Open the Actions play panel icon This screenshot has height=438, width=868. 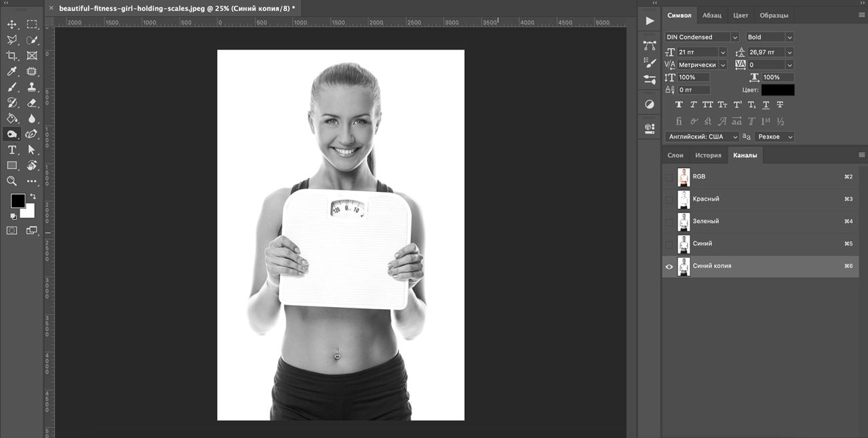point(650,21)
